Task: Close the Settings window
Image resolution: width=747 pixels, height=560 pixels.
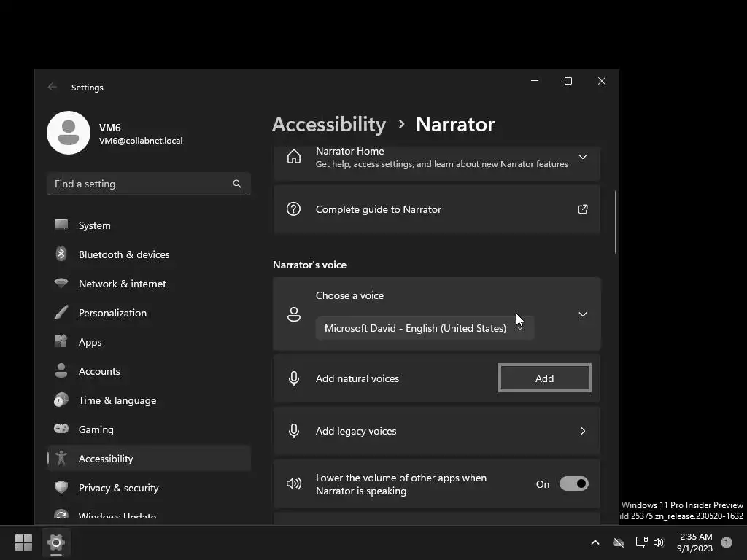Action: tap(602, 81)
